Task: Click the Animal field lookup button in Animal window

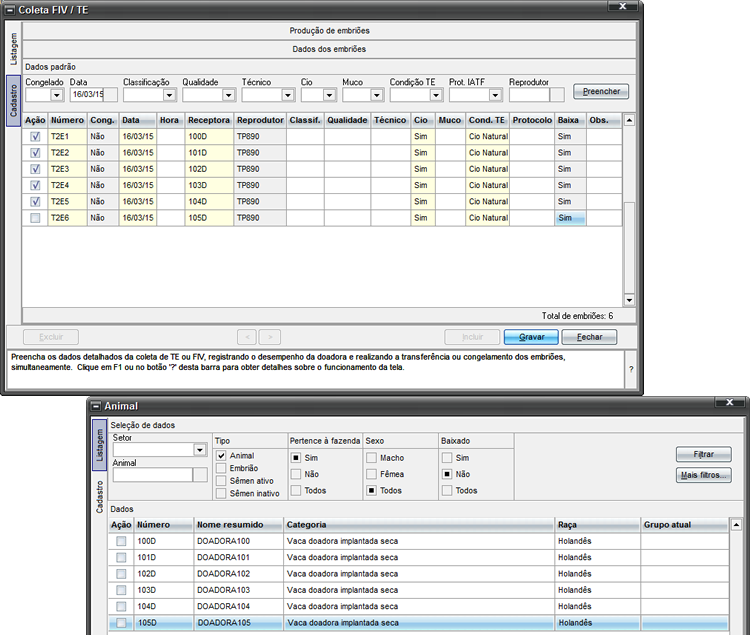Action: click(200, 475)
